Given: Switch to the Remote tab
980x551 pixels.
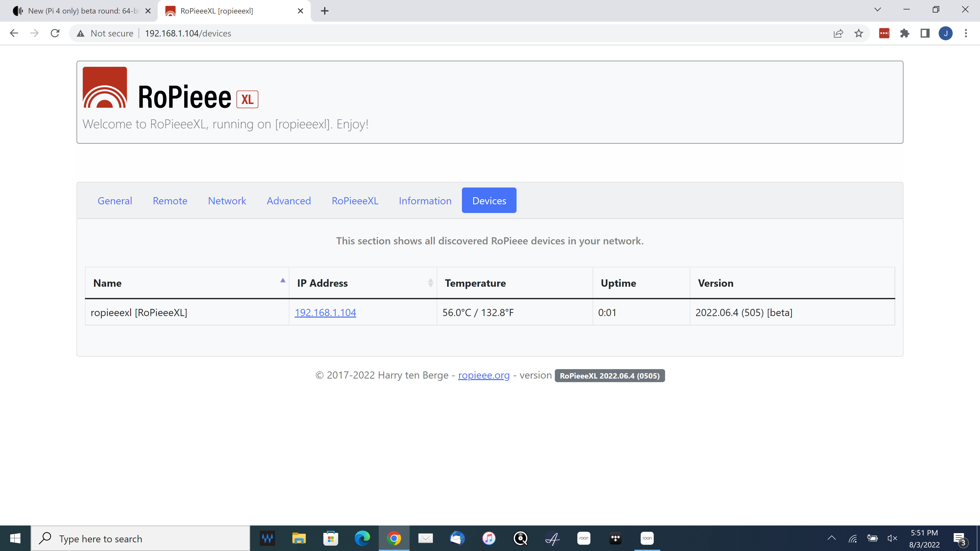Looking at the screenshot, I should [x=170, y=201].
